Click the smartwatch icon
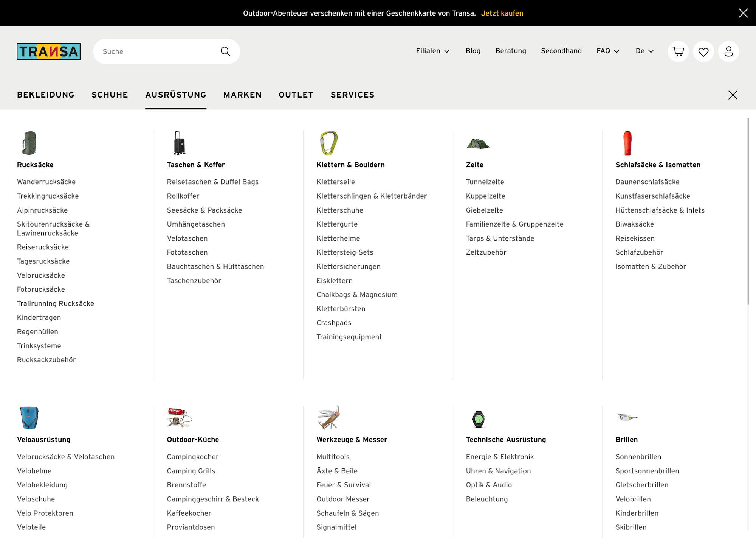The width and height of the screenshot is (756, 538). tap(479, 419)
